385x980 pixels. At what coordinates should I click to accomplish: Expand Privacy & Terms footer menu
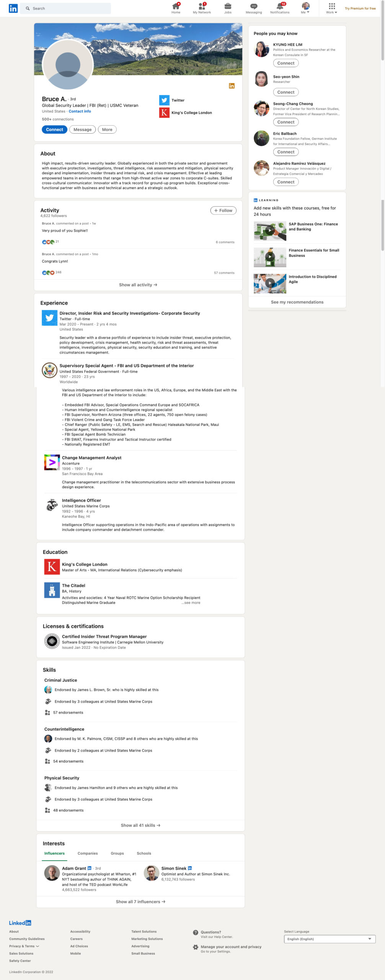[x=24, y=946]
